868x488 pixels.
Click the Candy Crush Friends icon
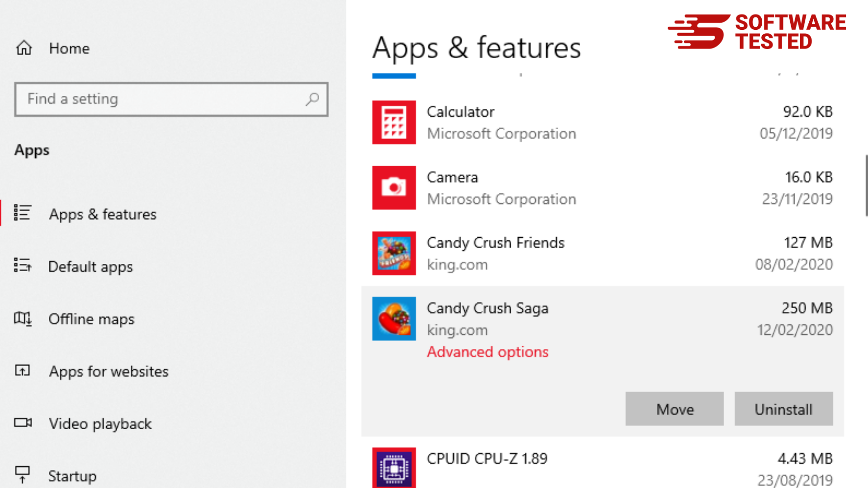point(394,253)
